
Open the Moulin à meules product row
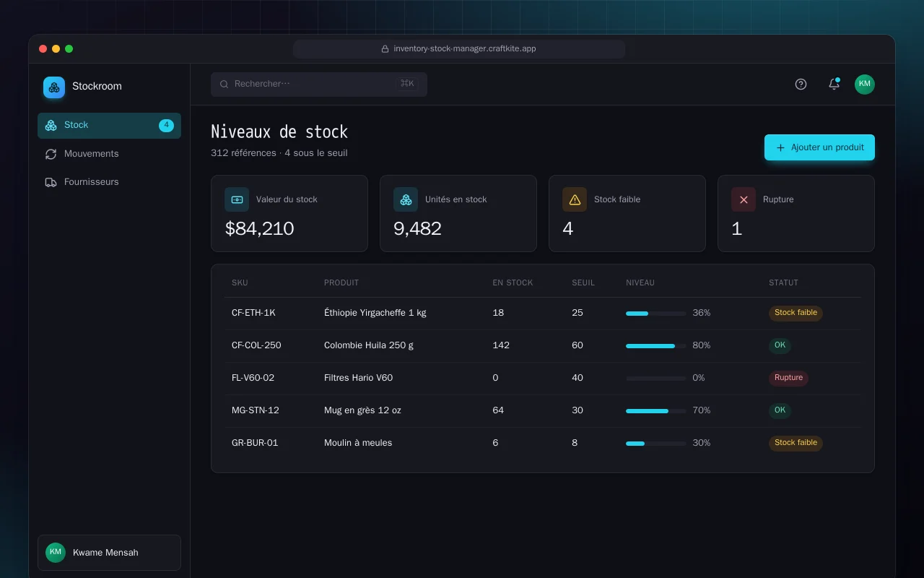[543, 443]
